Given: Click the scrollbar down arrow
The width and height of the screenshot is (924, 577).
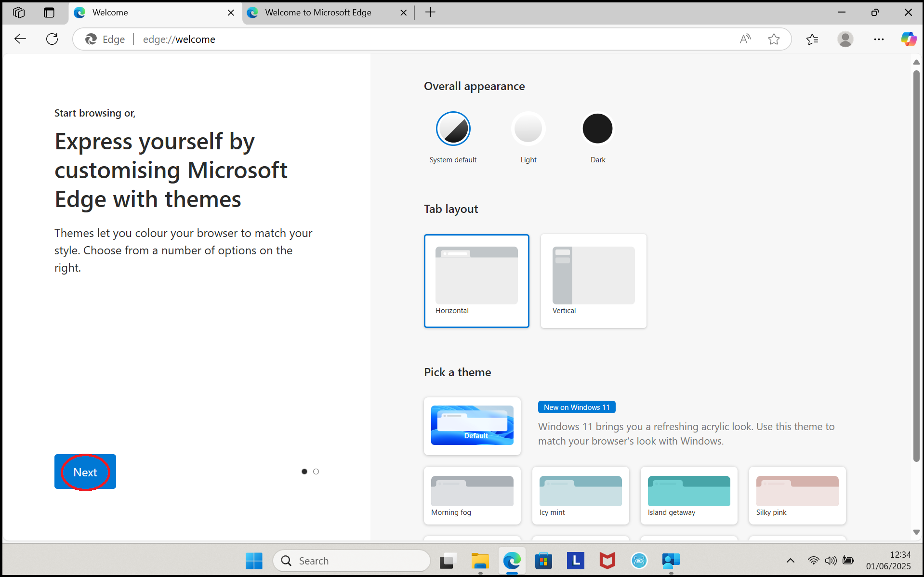Looking at the screenshot, I should tap(916, 532).
